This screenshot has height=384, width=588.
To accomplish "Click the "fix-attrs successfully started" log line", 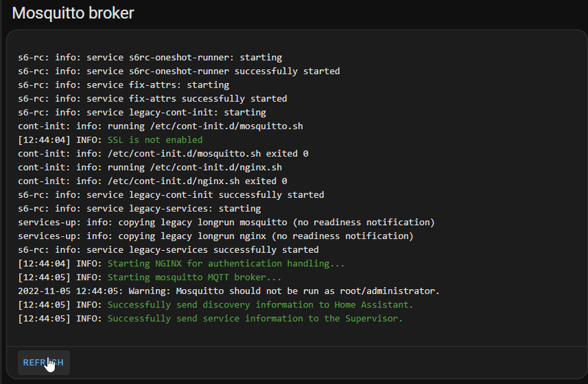I will 152,99.
